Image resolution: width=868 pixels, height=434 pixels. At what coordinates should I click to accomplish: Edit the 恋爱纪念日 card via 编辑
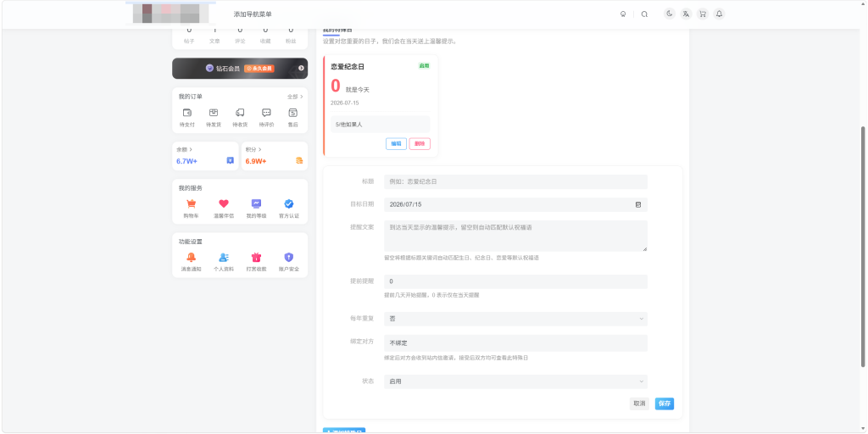pos(397,143)
